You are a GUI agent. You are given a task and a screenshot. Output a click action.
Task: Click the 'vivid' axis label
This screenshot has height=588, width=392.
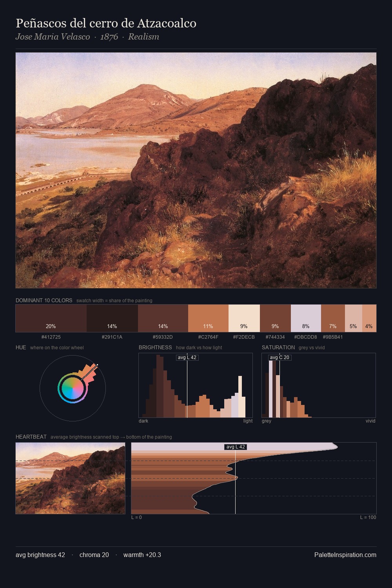[x=370, y=421]
